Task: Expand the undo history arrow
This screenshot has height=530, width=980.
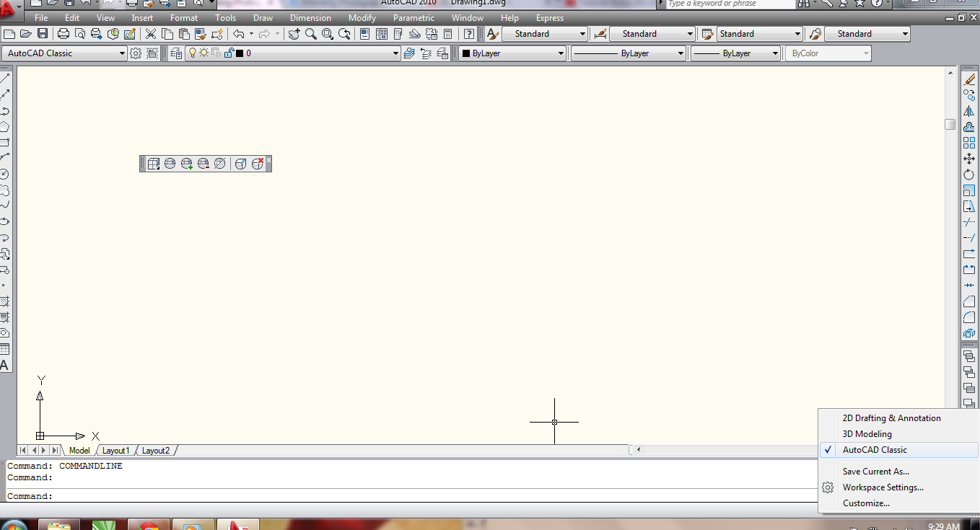Action: click(251, 34)
